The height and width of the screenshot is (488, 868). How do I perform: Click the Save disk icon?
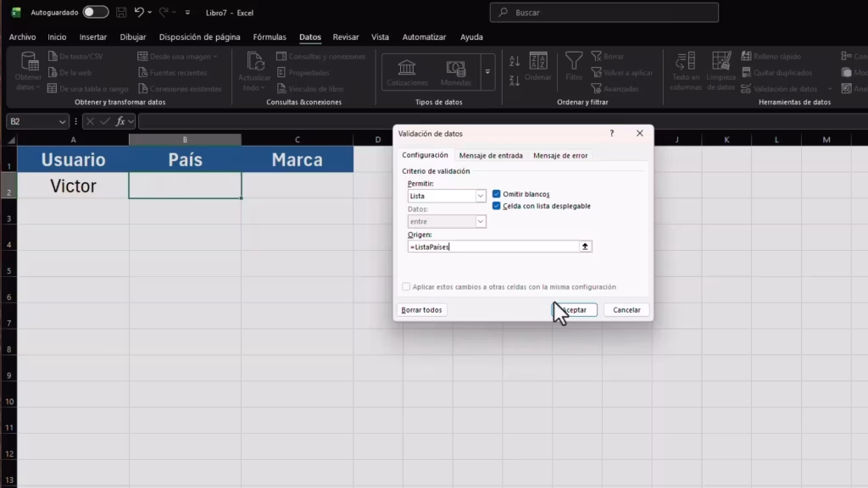click(x=121, y=12)
